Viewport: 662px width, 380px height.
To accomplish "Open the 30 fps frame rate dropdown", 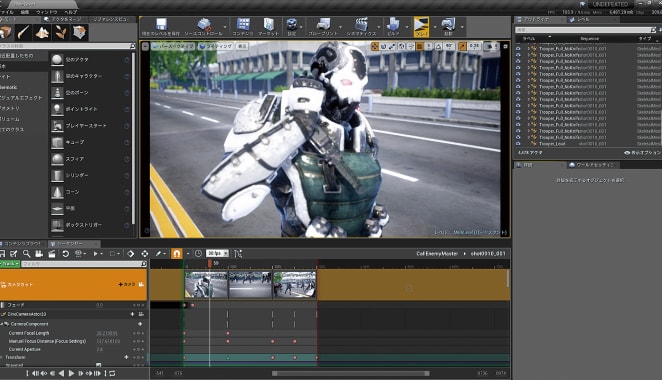I will point(217,253).
